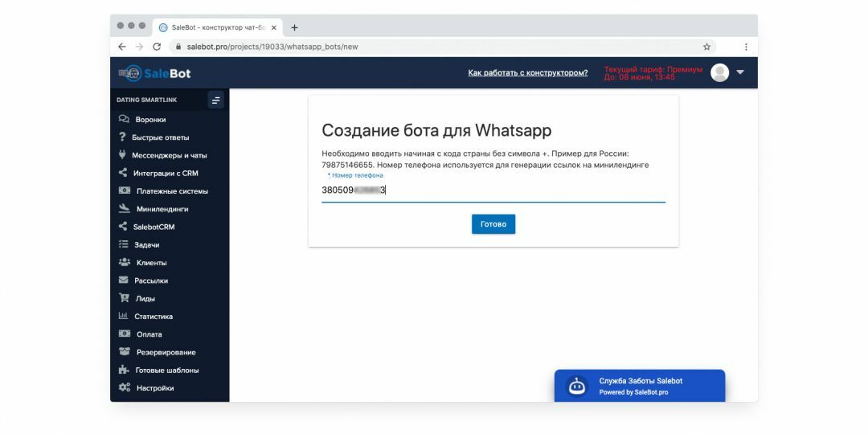
Task: Select the SaleBot browser tab
Action: [218, 27]
